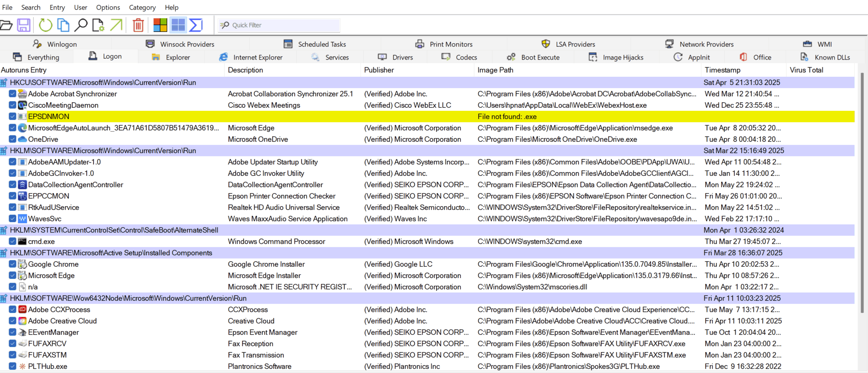Screen dimensions: 868x373
Task: Sort by the Publisher column header
Action: [x=418, y=70]
